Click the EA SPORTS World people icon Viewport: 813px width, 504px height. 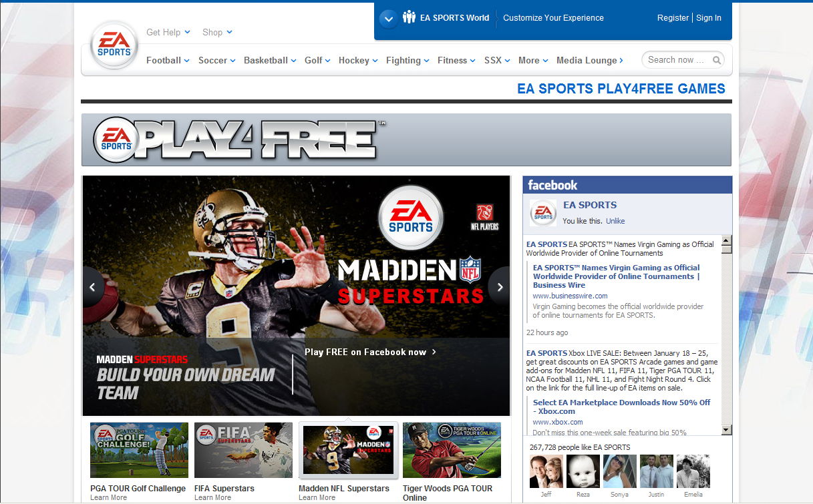[409, 17]
